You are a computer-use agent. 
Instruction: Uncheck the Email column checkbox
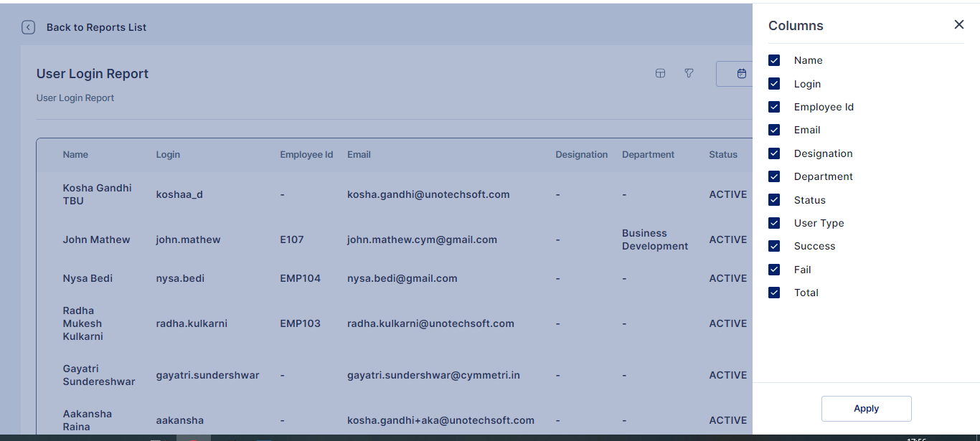(774, 130)
